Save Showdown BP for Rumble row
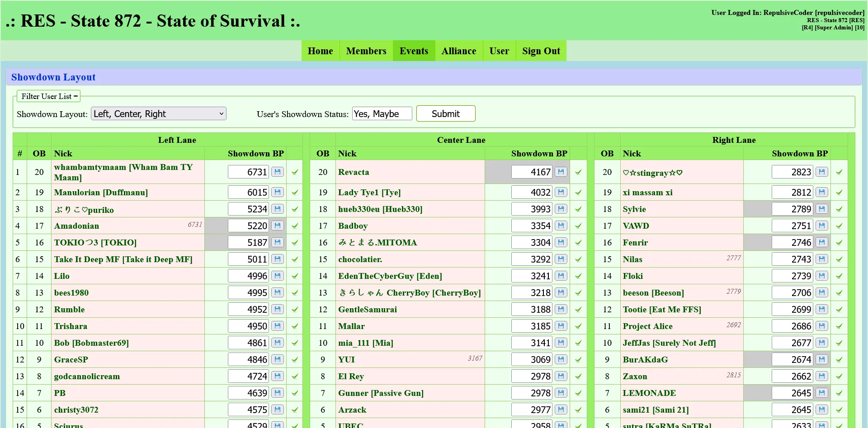Image resolution: width=868 pixels, height=428 pixels. [x=278, y=309]
